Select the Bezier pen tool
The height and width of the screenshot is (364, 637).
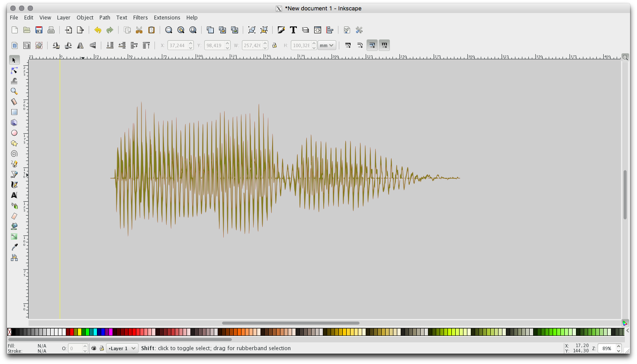[x=14, y=174]
